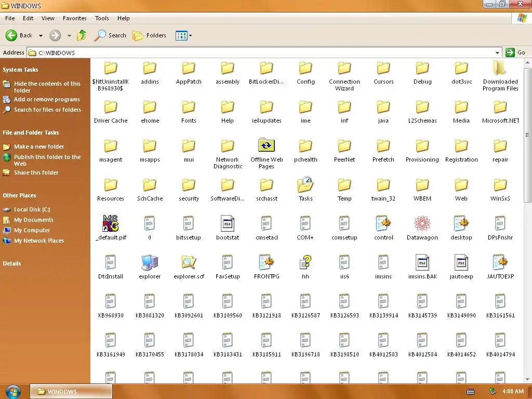The height and width of the screenshot is (399, 532).
Task: Select the explorer.scf file icon
Action: click(189, 262)
